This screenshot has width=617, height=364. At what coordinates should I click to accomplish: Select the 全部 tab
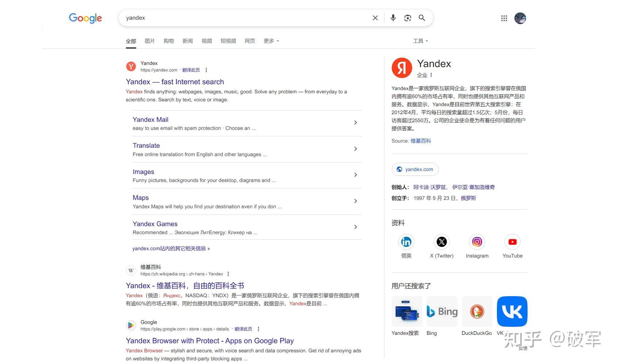(x=131, y=41)
